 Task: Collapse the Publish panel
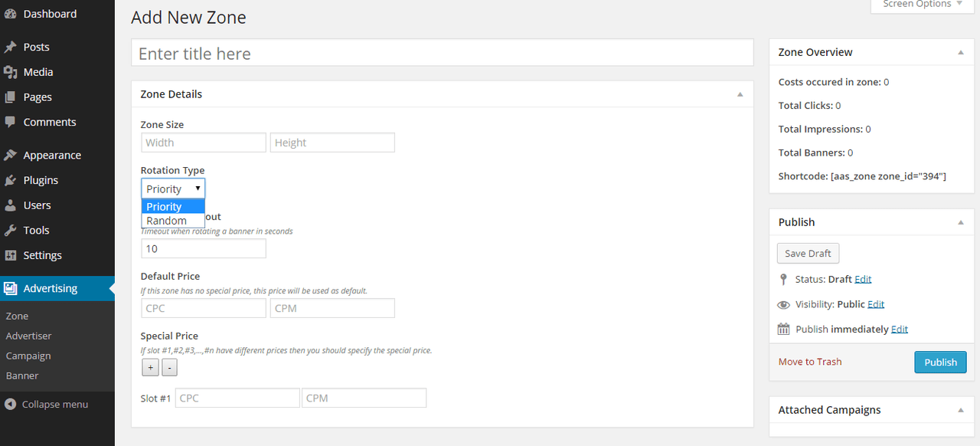coord(960,222)
